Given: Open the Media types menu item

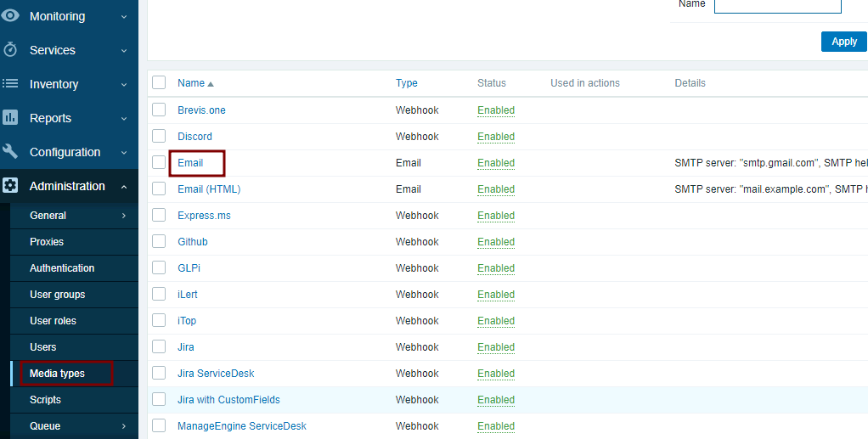Looking at the screenshot, I should click(x=57, y=374).
